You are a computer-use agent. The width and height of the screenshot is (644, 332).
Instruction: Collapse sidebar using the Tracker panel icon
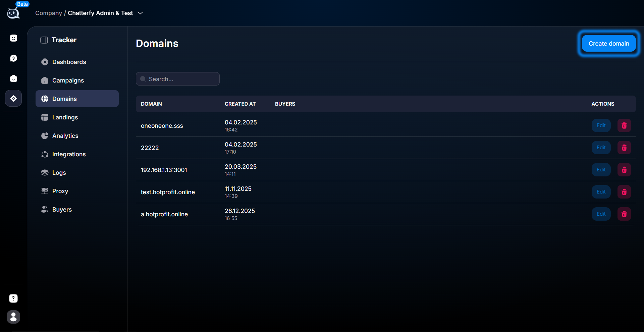(x=44, y=40)
